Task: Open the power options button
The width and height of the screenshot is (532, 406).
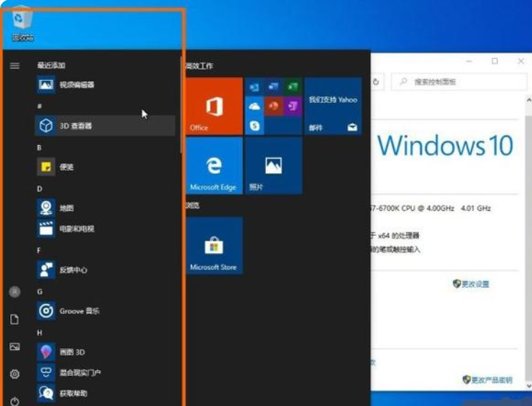Action: (x=14, y=401)
